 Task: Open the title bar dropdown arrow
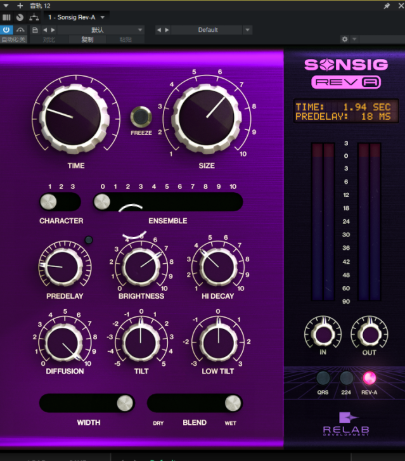[6, 6]
